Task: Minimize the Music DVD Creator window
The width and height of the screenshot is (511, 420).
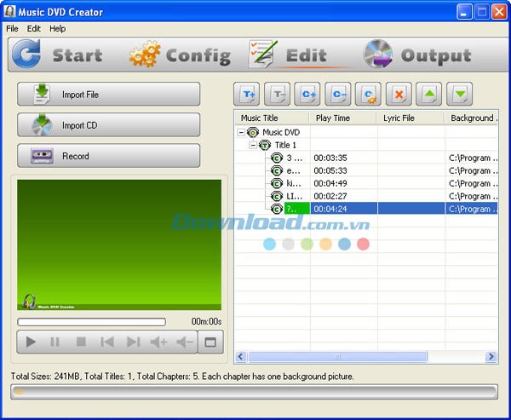Action: coord(464,13)
